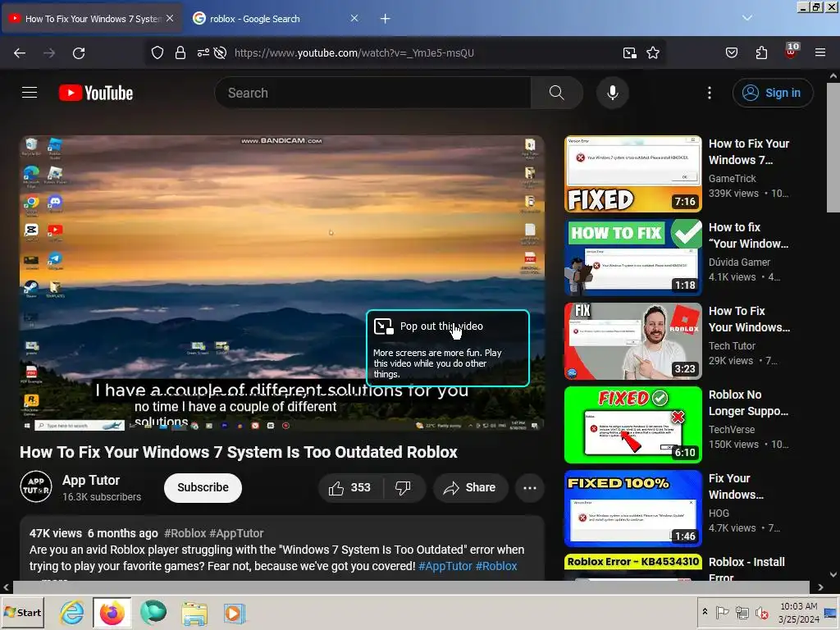The height and width of the screenshot is (630, 840).
Task: Like the video with thumbs up
Action: [x=349, y=488]
